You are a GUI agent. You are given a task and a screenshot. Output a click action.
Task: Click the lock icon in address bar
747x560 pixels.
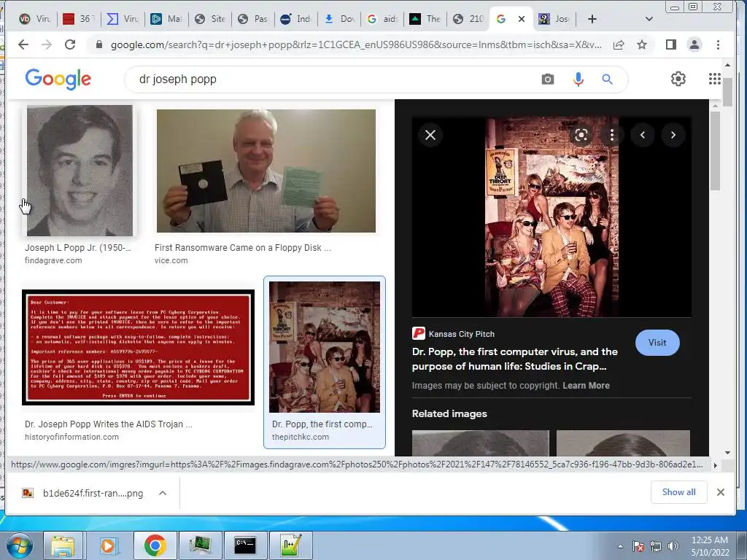[99, 44]
